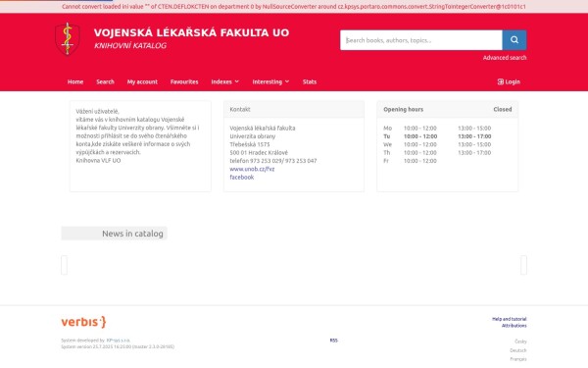This screenshot has height=368, width=588.
Task: Click the Closed status label
Action: [503, 109]
